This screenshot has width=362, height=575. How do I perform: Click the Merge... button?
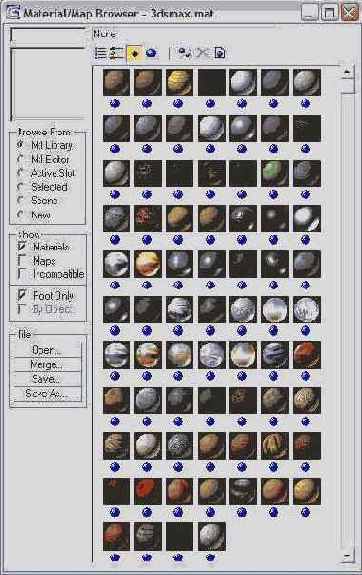coord(47,365)
